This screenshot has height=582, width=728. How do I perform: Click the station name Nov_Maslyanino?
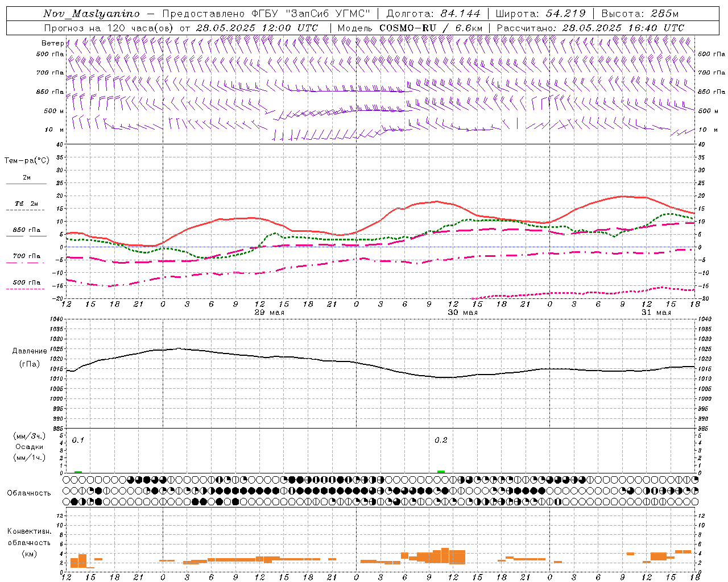[91, 14]
